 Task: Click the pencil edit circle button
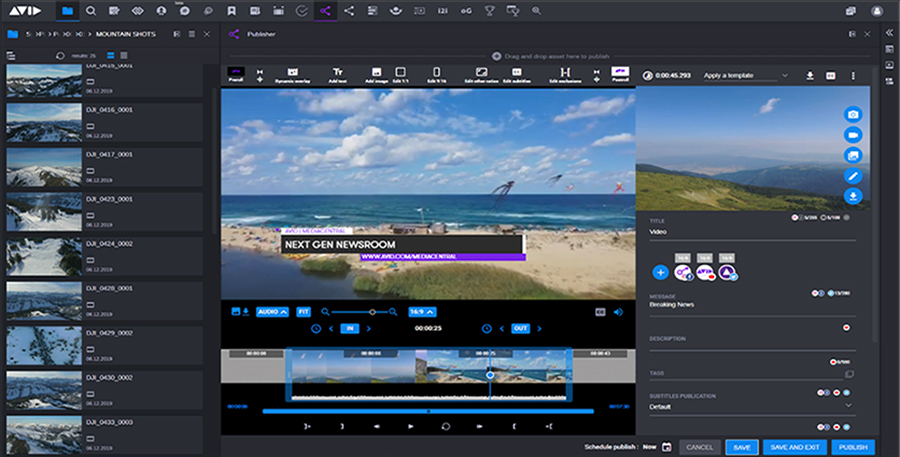[x=853, y=176]
